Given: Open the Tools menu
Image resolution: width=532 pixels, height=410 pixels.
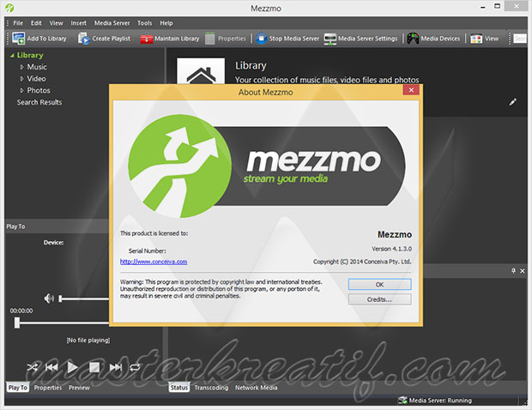Looking at the screenshot, I should [x=144, y=23].
